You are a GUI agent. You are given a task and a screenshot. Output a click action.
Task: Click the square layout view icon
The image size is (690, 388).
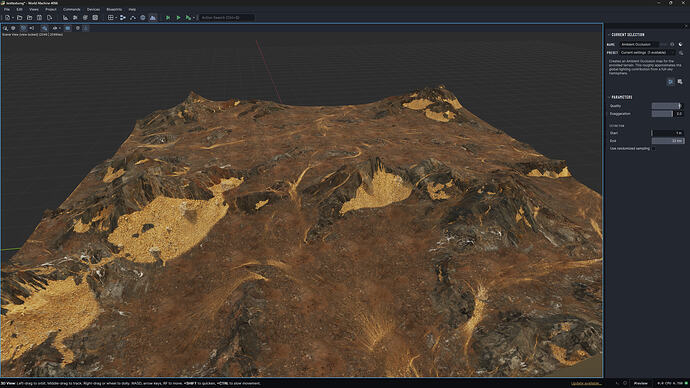coord(95,18)
